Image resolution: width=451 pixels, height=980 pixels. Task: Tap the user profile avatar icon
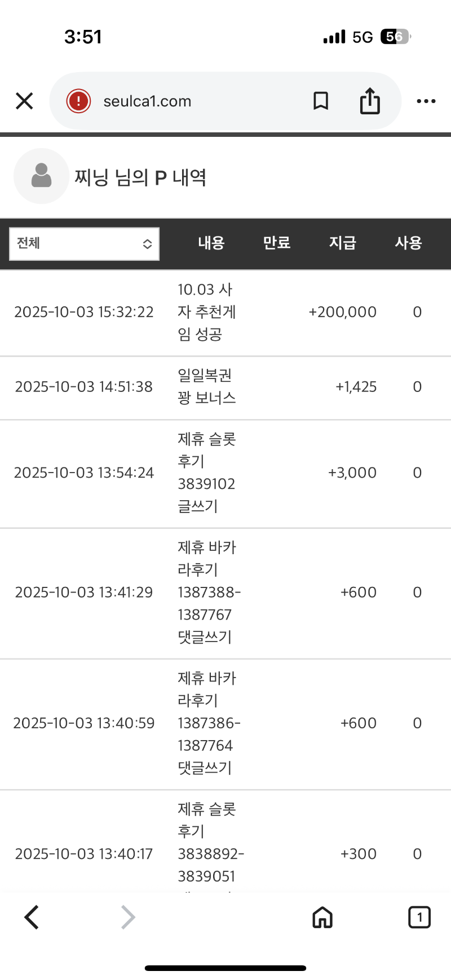(x=41, y=176)
